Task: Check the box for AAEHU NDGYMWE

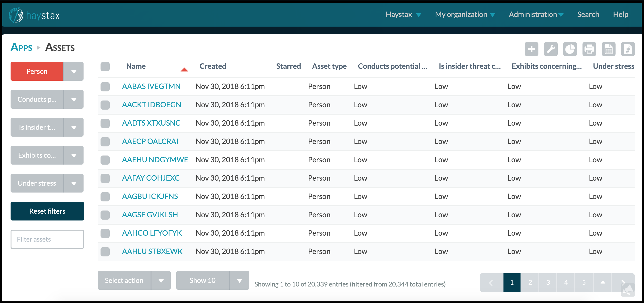Action: coord(105,160)
